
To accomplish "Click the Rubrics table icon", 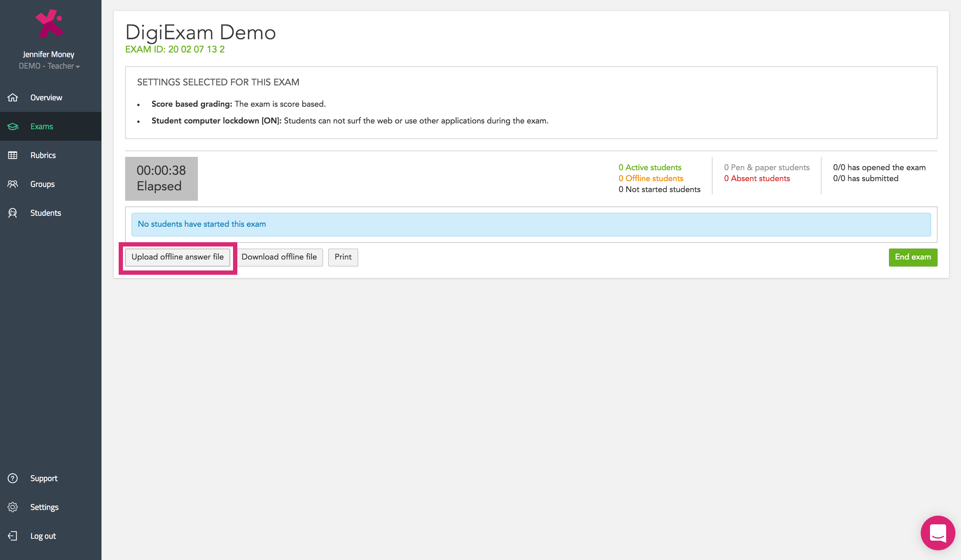I will click(x=13, y=155).
